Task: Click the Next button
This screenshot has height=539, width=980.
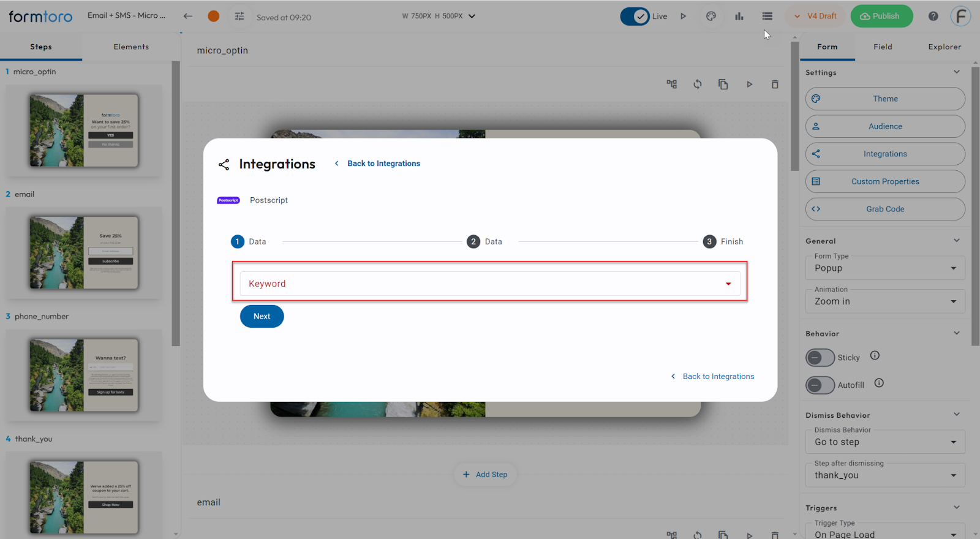Action: [x=262, y=317]
